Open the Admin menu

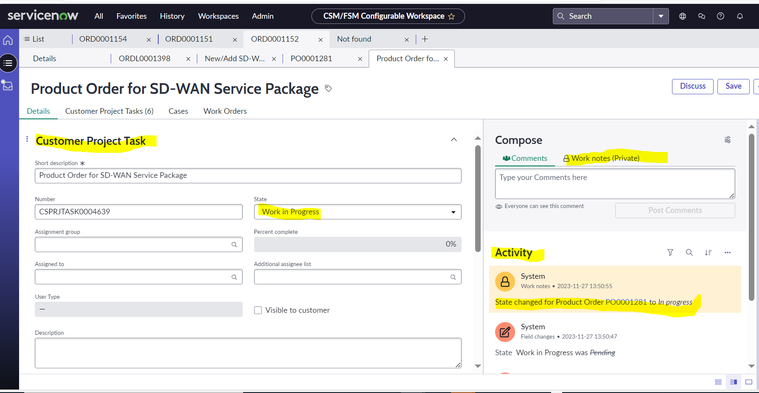[262, 16]
